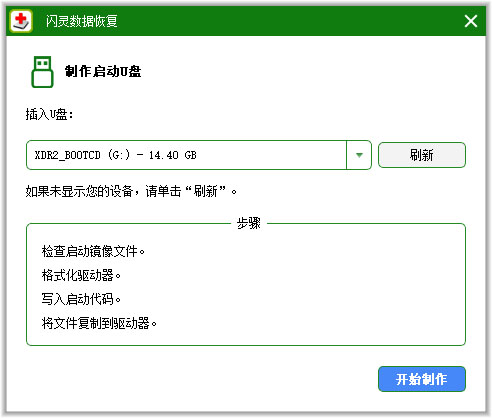This screenshot has height=418, width=492.
Task: Click step 格式化驱动器
Action: [x=81, y=275]
